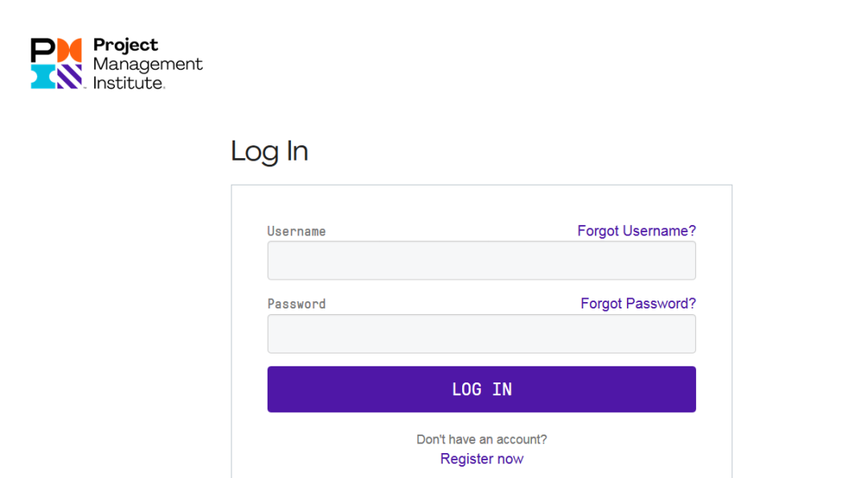Click the purple striped square in the logo
Image resolution: width=868 pixels, height=478 pixels.
70,77
